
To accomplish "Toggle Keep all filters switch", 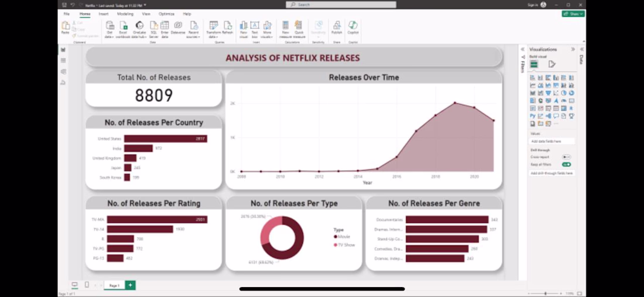I will tap(566, 164).
